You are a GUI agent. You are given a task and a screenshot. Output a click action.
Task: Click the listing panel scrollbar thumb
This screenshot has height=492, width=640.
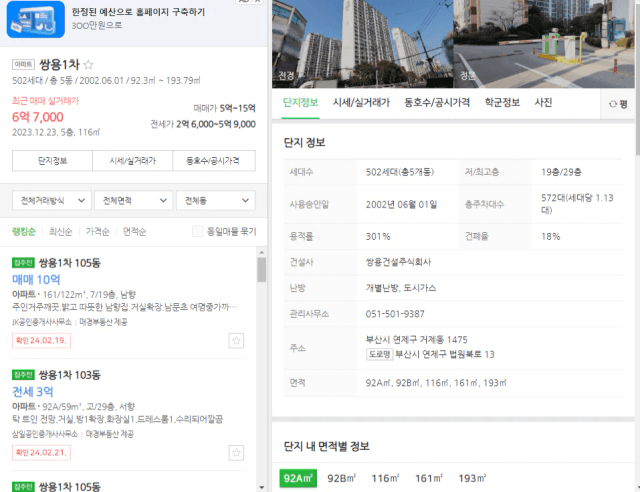click(x=262, y=269)
